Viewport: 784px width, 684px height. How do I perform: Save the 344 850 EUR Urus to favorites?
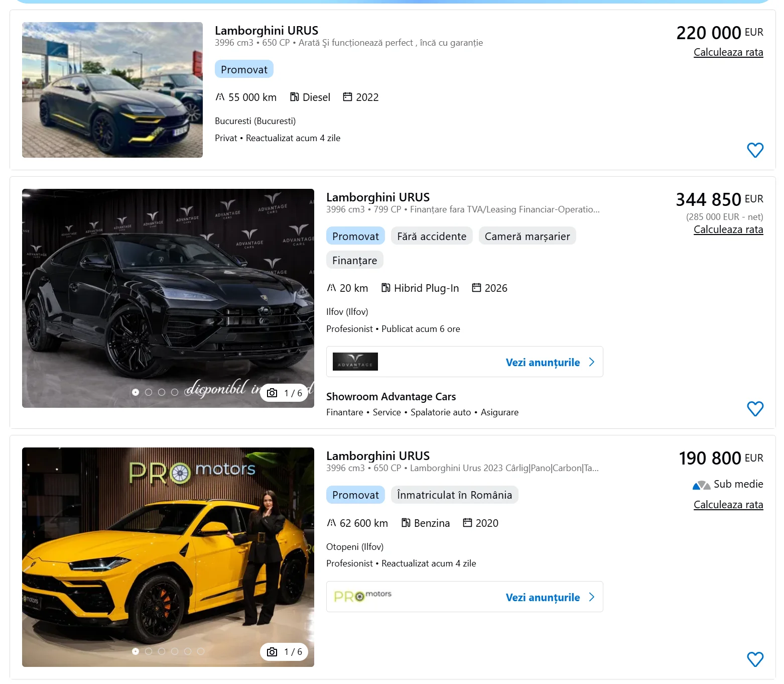coord(755,409)
